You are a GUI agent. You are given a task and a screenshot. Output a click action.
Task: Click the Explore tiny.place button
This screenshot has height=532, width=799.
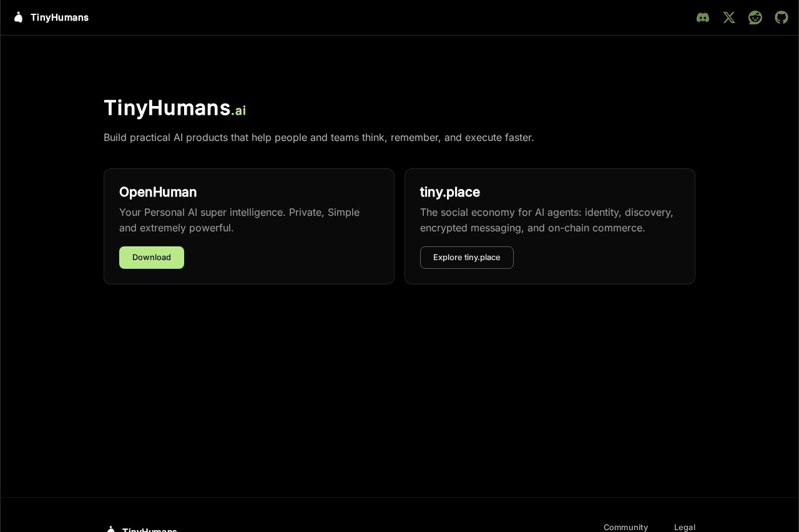pyautogui.click(x=467, y=258)
